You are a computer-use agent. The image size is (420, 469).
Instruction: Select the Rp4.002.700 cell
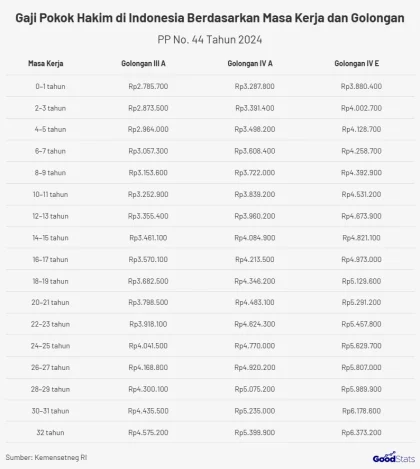click(x=361, y=108)
